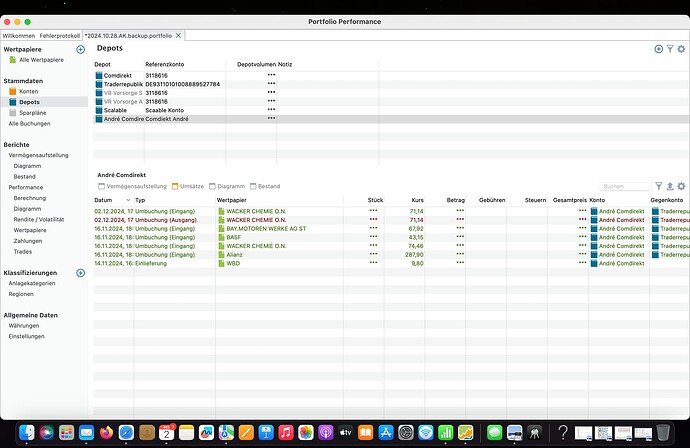Open Sparpläne in sidebar
Screen dimensions: 690x448
(33, 113)
